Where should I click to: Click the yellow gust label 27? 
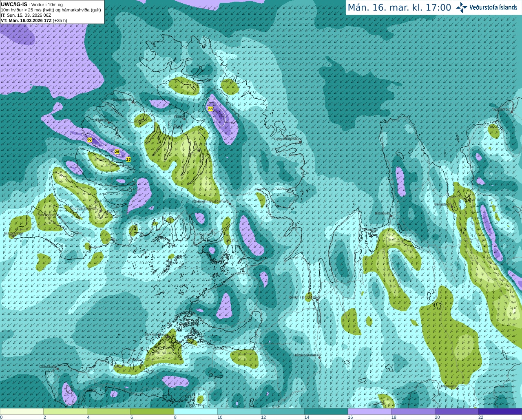click(x=90, y=140)
